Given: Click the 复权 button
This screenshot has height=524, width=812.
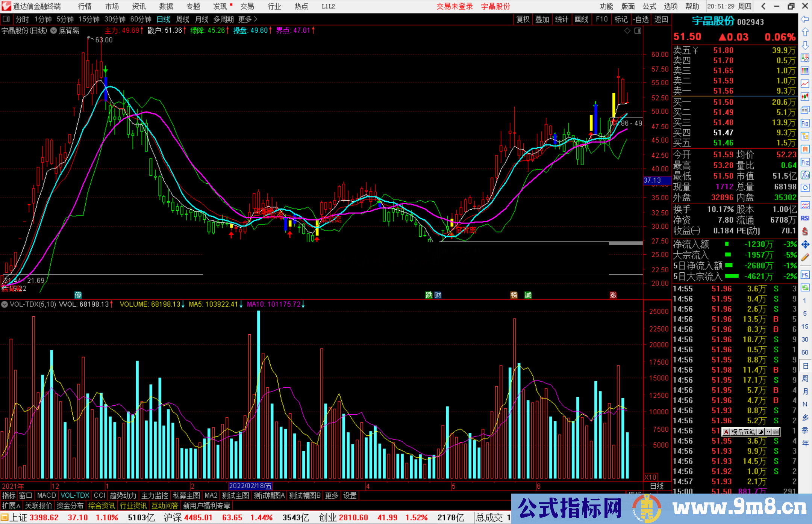Looking at the screenshot, I should [x=523, y=19].
